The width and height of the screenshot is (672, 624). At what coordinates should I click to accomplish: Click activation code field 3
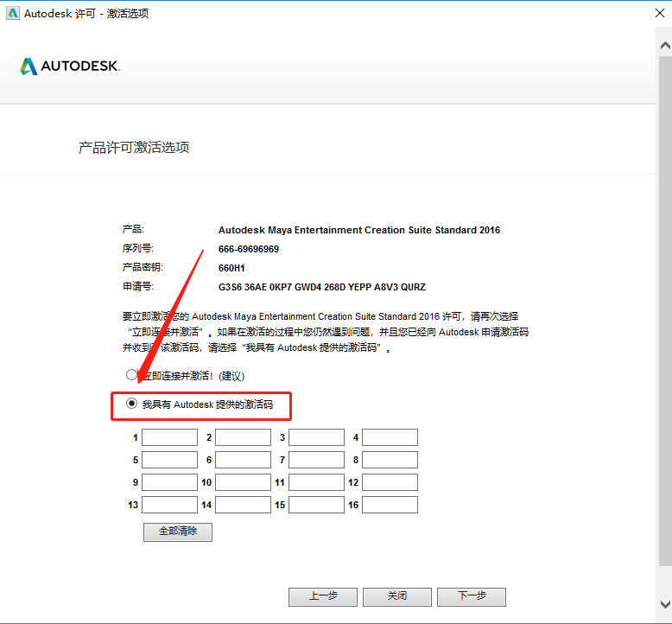(316, 437)
